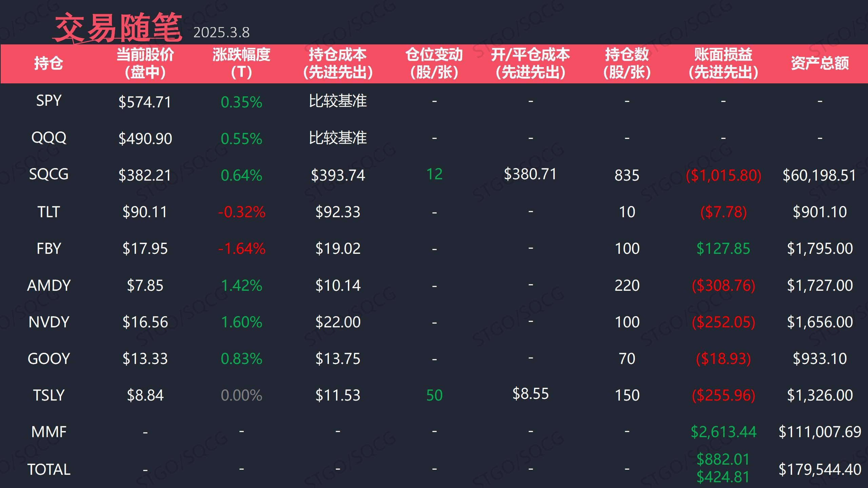Viewport: 868px width, 488px height.
Task: Click SQCG open cost $380.71
Action: pyautogui.click(x=531, y=174)
